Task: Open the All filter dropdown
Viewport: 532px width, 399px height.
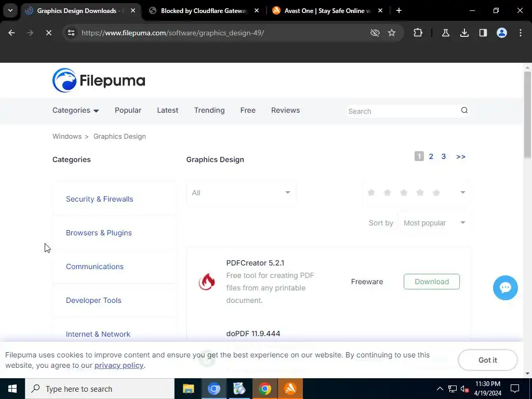Action: (x=241, y=193)
